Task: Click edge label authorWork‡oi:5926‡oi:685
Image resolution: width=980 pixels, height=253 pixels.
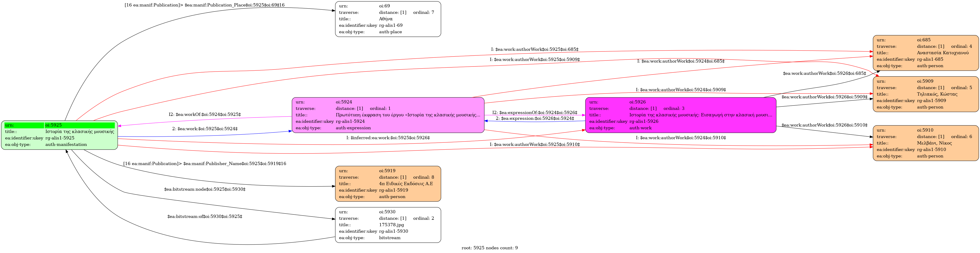Action: pos(824,74)
